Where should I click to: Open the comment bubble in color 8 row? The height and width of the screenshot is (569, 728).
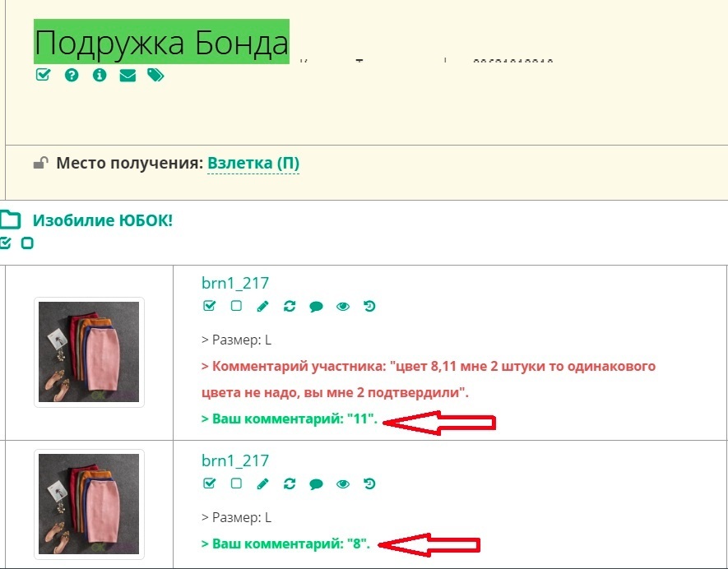pos(316,484)
